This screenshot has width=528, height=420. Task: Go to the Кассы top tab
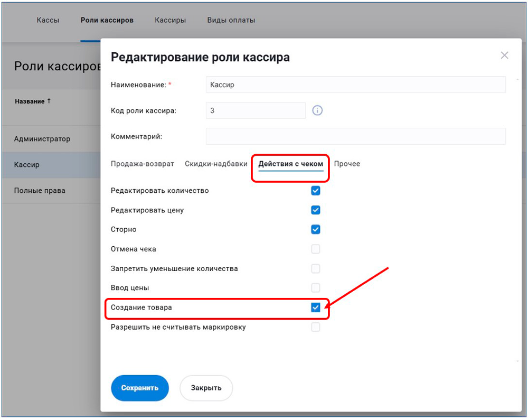coord(48,20)
